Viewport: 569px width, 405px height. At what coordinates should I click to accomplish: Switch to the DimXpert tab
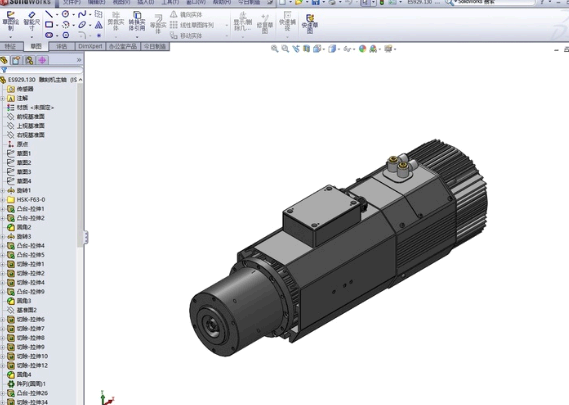tap(90, 46)
